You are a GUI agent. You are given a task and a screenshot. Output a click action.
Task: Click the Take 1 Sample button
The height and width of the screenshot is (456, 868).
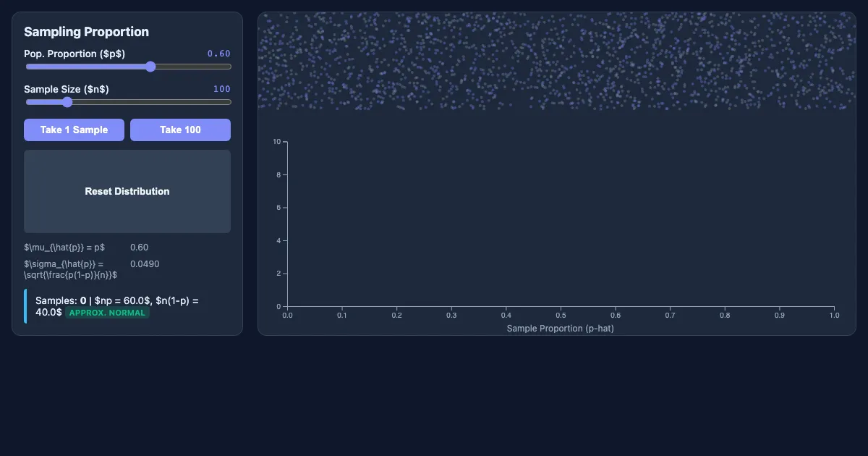pos(74,130)
